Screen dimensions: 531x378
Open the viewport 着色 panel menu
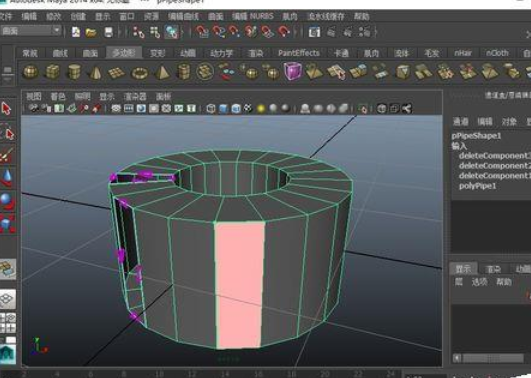tap(58, 97)
